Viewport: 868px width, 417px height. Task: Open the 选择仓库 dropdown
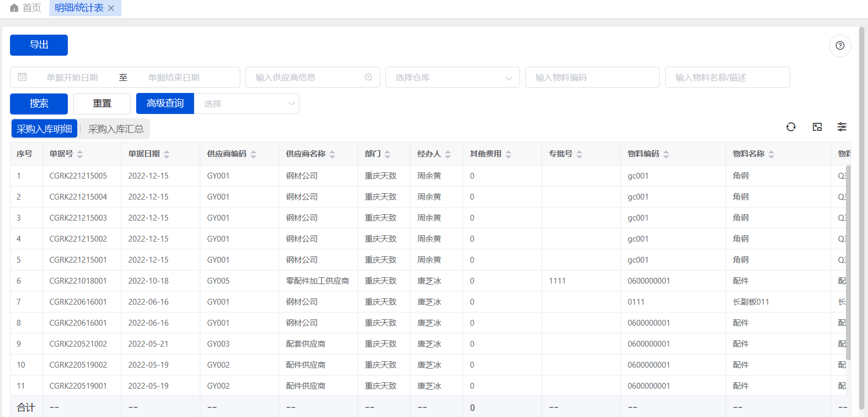(452, 77)
